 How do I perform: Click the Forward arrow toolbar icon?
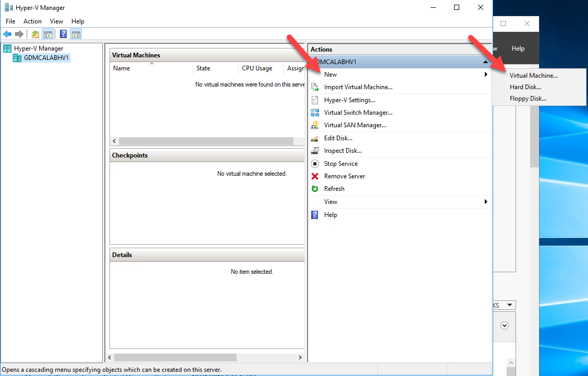pyautogui.click(x=19, y=34)
